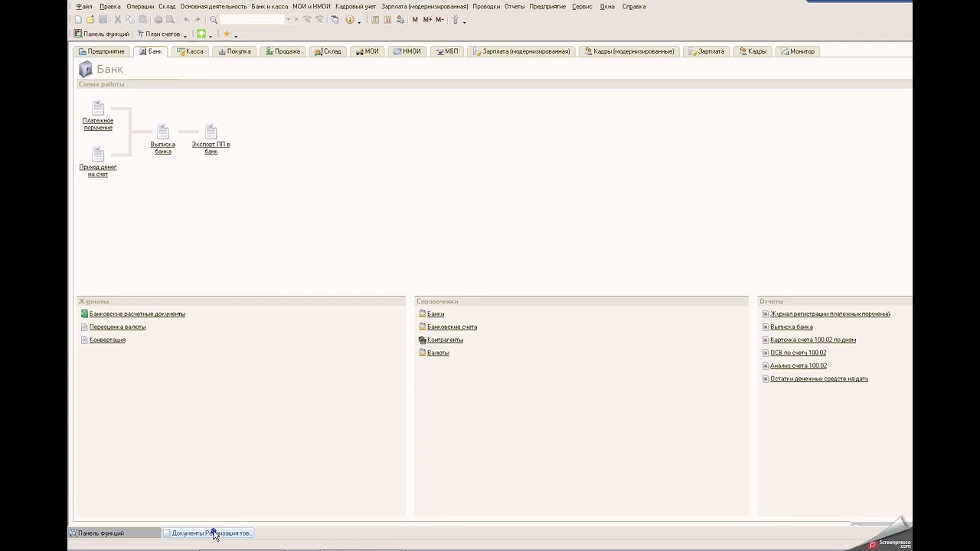Click the Cut scissors toolbar icon
The width and height of the screenshot is (980, 551).
(x=118, y=19)
